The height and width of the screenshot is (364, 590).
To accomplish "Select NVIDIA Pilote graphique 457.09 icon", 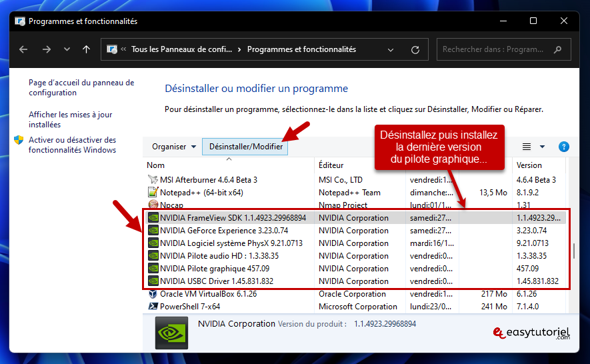I will point(153,269).
